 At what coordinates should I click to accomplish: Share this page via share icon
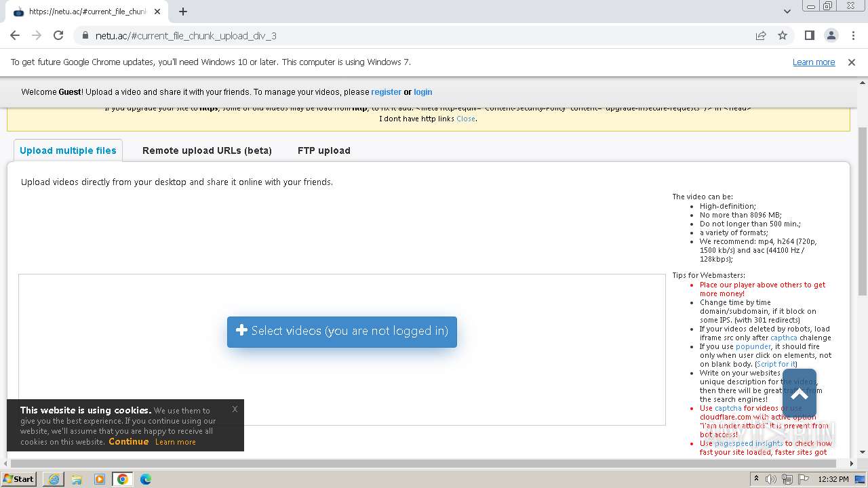pos(761,36)
